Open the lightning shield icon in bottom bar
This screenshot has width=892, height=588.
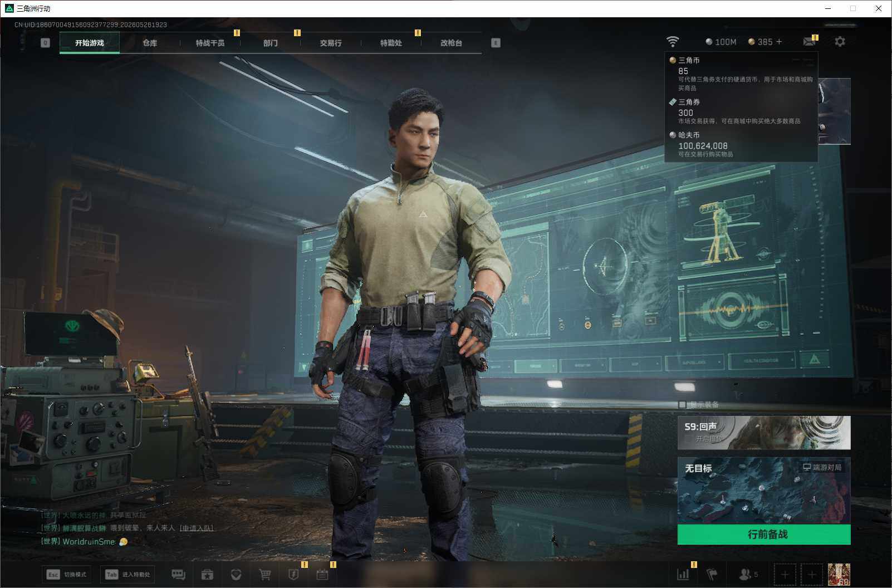293,575
